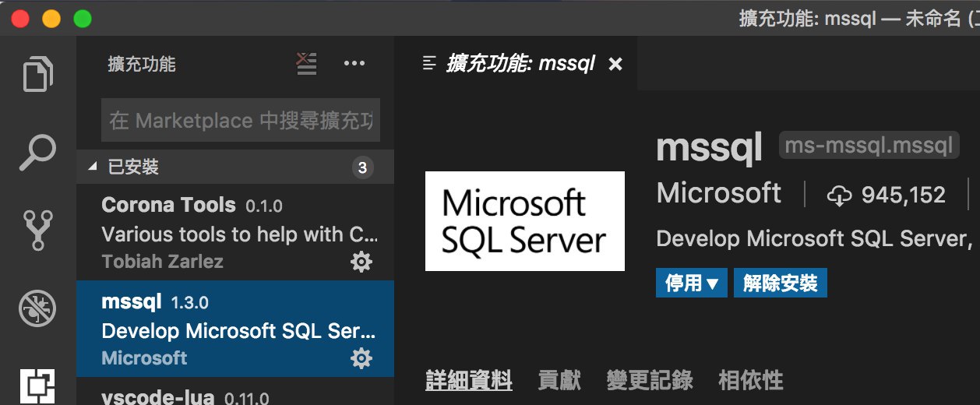Open the Search view icon
Viewport: 980px width, 405px height.
click(x=37, y=153)
